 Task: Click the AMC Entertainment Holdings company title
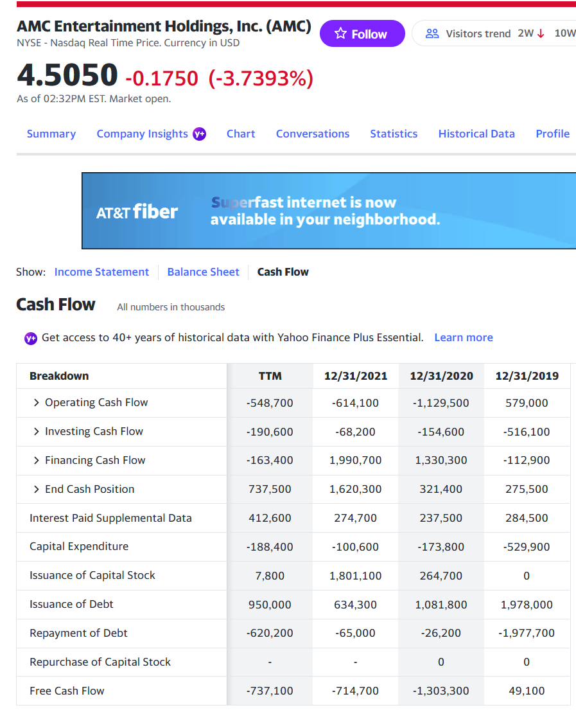(164, 26)
